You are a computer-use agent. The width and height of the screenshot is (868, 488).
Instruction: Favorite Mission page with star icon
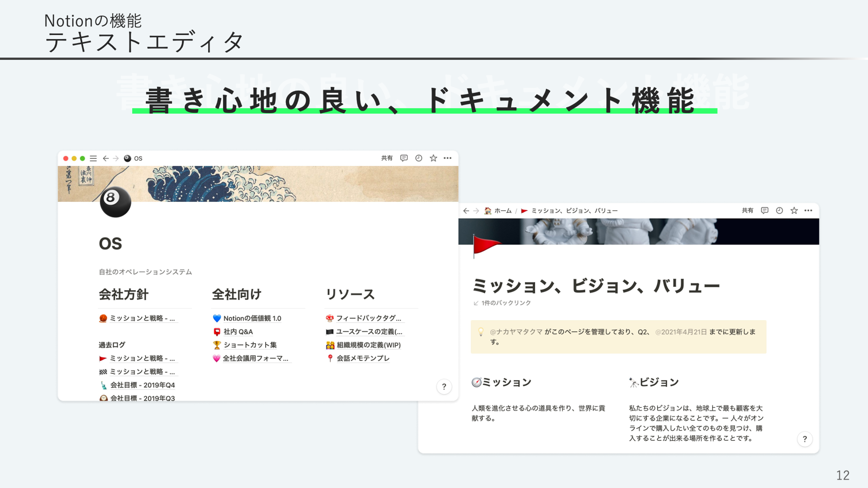[x=794, y=211]
